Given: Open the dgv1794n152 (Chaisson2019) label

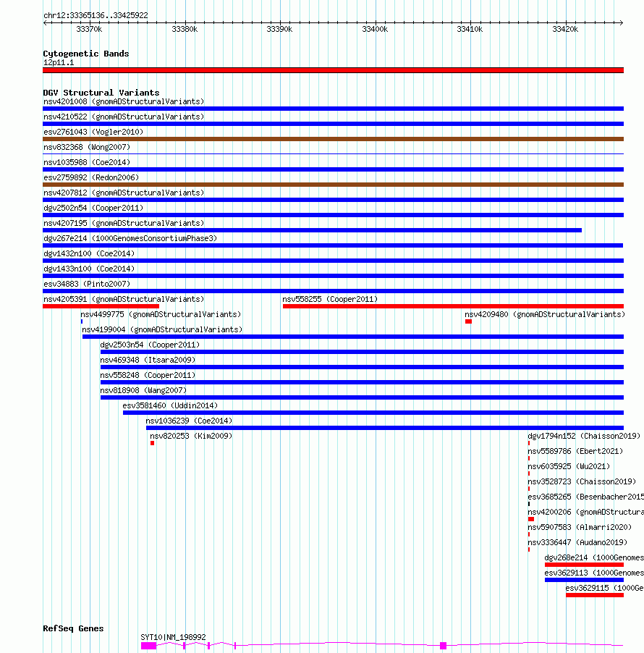Looking at the screenshot, I should (x=584, y=436).
